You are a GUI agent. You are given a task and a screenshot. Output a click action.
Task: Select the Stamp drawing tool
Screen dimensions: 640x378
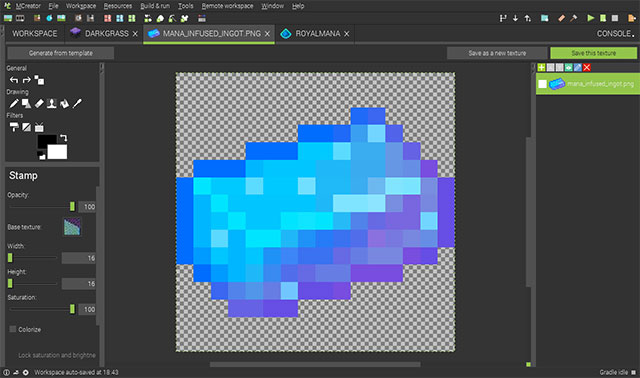click(x=52, y=104)
